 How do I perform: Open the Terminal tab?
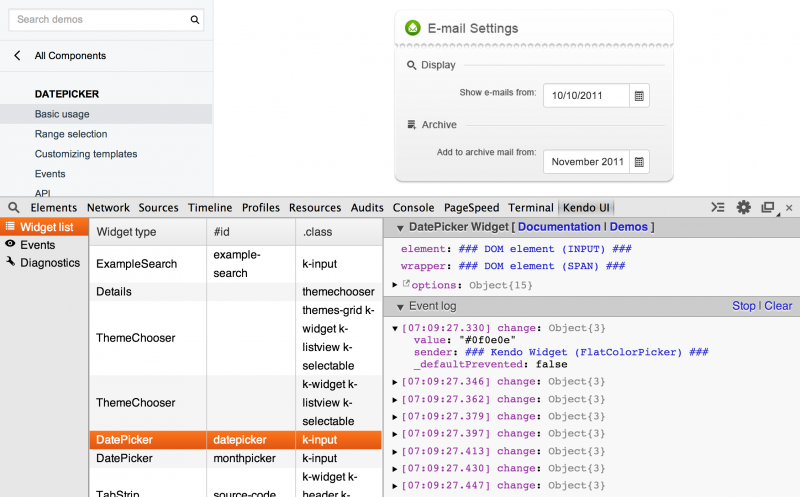tap(531, 208)
